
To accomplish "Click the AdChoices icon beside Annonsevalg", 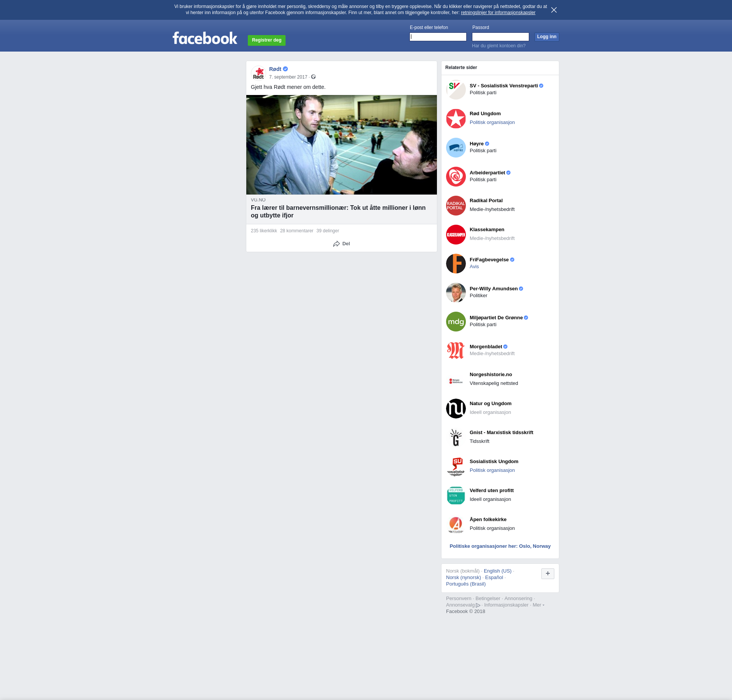I will [x=478, y=605].
